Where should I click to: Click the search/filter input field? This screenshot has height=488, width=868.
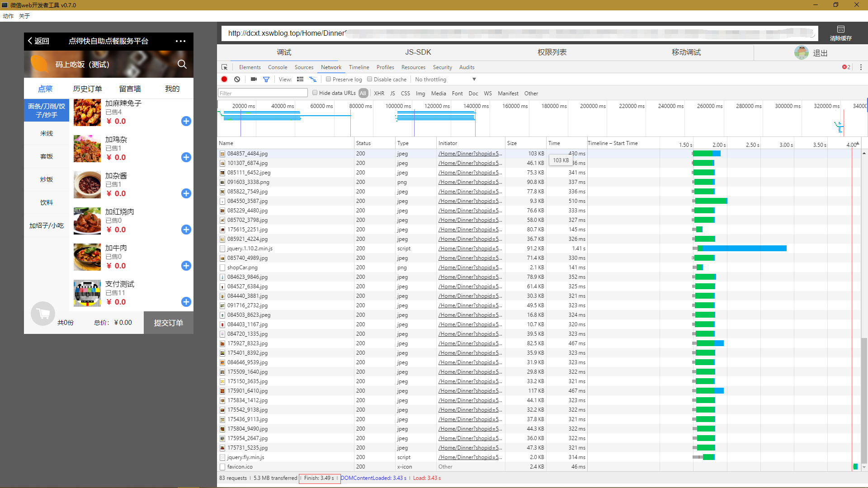(263, 93)
